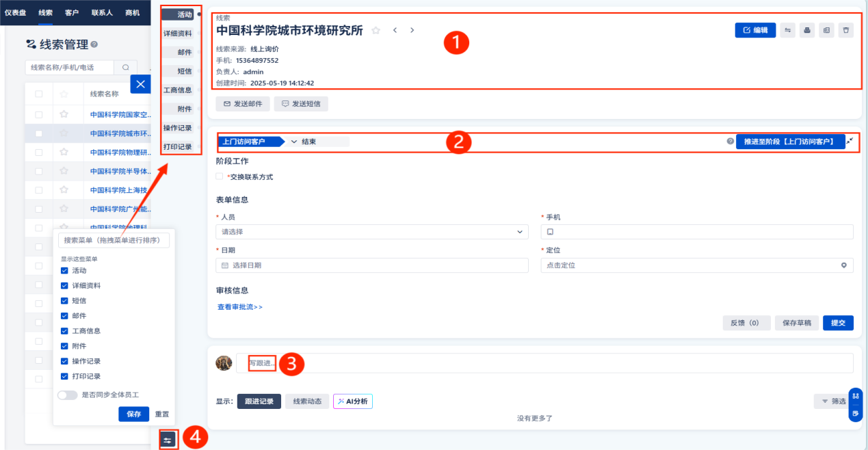Click the blue 提交 button
Screen dimensions: 868x450
838,323
